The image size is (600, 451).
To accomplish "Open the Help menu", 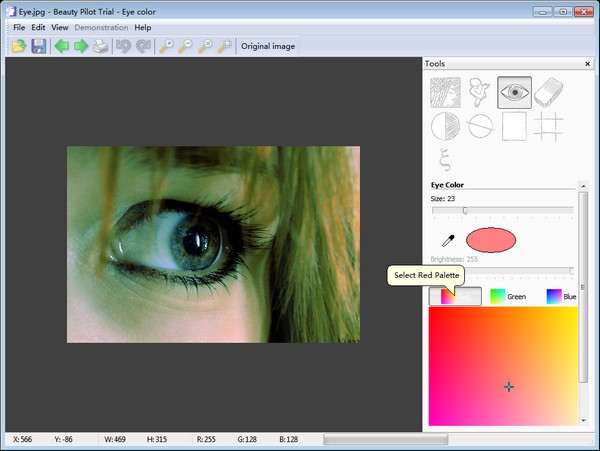I will (143, 27).
